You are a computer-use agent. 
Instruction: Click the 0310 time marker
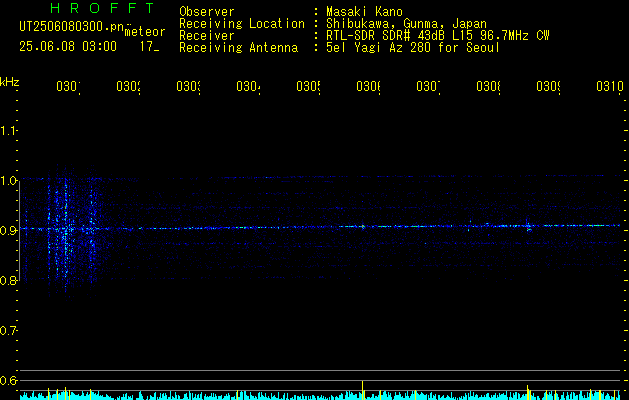(x=610, y=86)
